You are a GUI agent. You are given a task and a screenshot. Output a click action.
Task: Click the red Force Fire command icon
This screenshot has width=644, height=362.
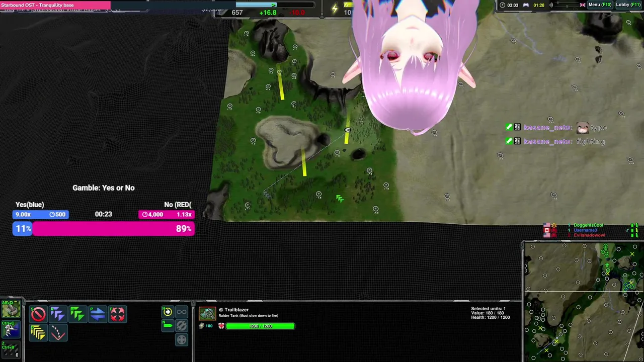117,314
